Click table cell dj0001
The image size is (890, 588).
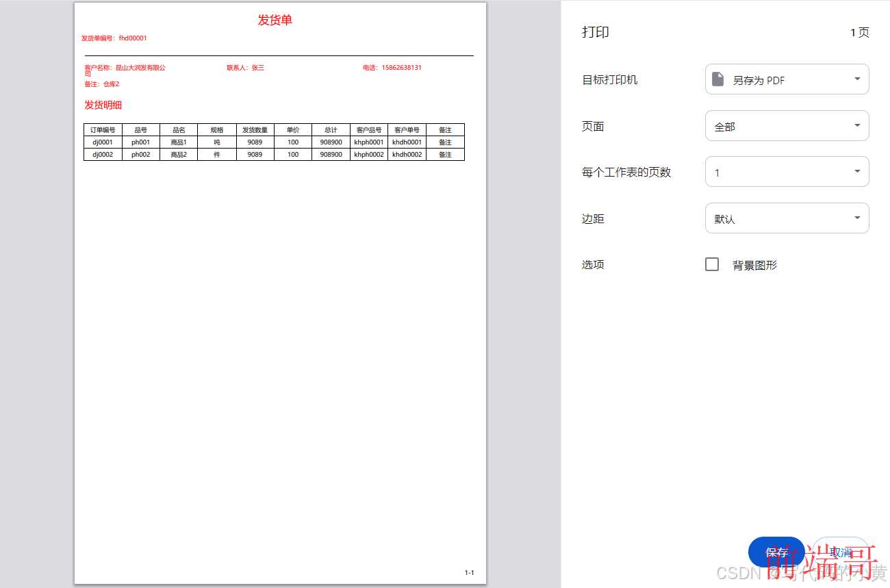click(x=103, y=142)
